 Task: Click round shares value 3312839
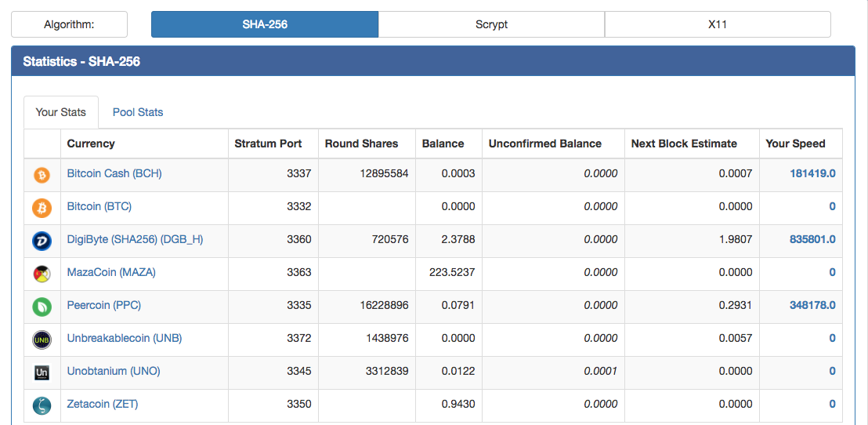tap(387, 371)
